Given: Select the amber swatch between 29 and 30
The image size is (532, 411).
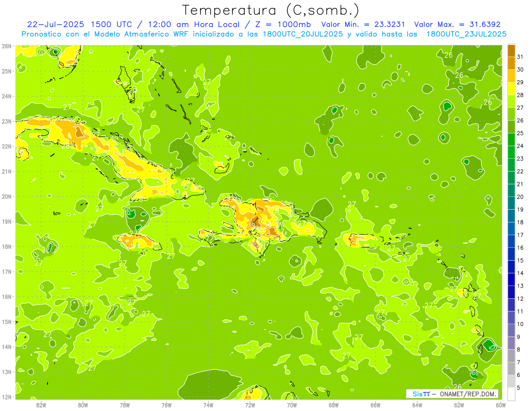Looking at the screenshot, I should (x=511, y=76).
